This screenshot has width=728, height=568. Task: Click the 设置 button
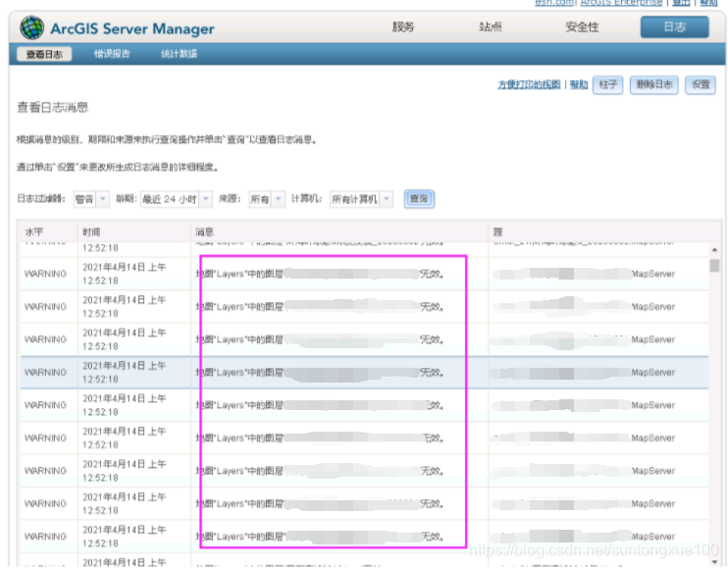click(x=701, y=85)
